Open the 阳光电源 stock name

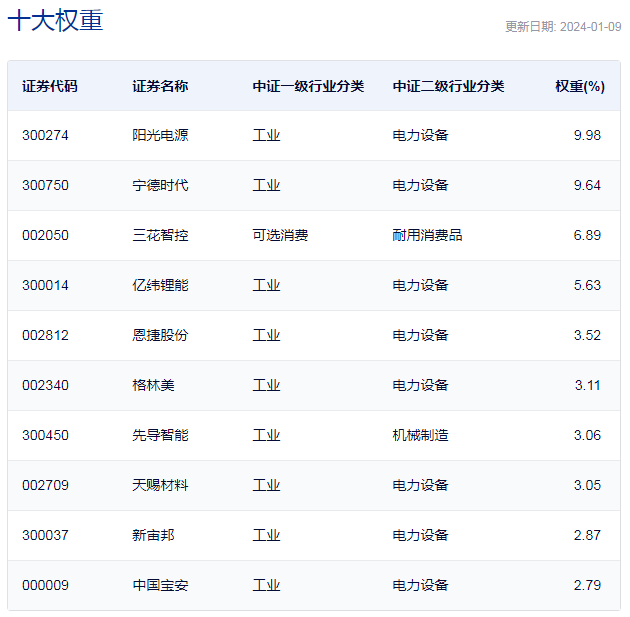(x=160, y=135)
